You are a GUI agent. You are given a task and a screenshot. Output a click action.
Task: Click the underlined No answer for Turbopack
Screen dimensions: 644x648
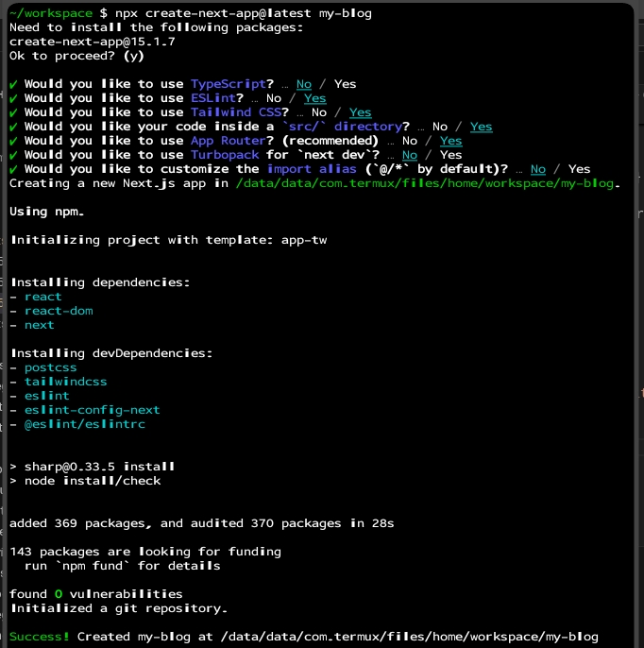tap(410, 155)
